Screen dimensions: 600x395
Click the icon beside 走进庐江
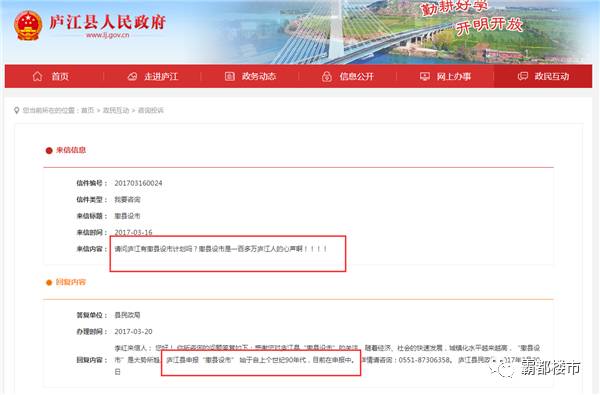(x=132, y=77)
